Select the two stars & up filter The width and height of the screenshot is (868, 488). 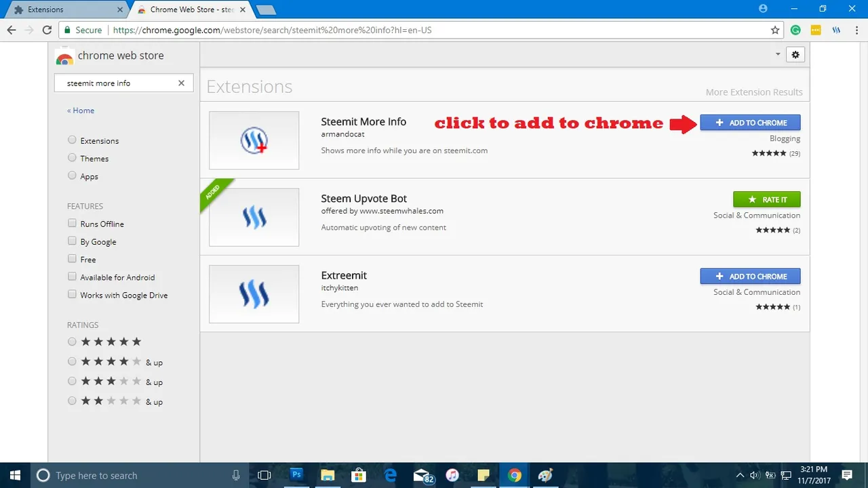(x=72, y=401)
